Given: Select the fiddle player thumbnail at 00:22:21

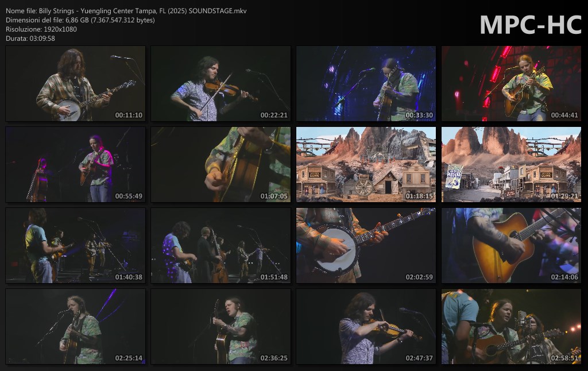Looking at the screenshot, I should pyautogui.click(x=220, y=84).
